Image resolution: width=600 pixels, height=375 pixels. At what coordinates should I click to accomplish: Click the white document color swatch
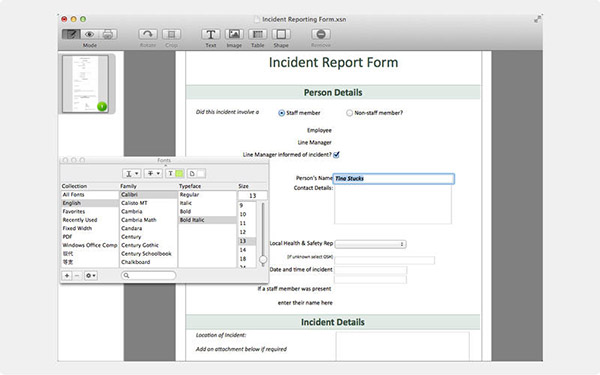(201, 174)
